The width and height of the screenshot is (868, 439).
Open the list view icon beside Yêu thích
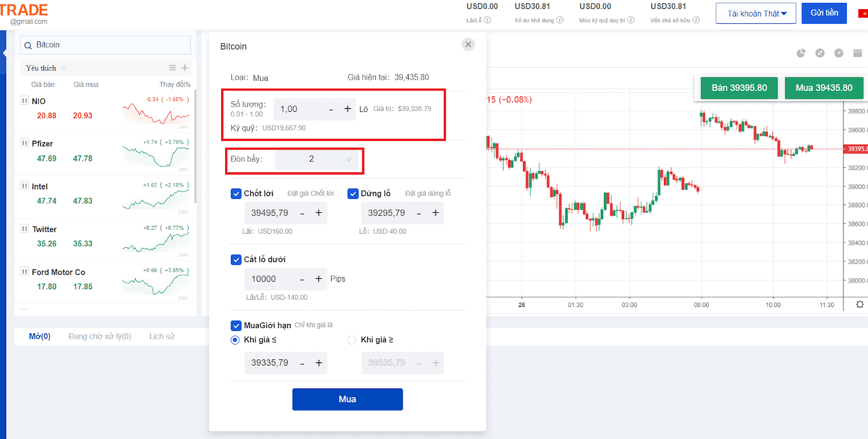173,68
